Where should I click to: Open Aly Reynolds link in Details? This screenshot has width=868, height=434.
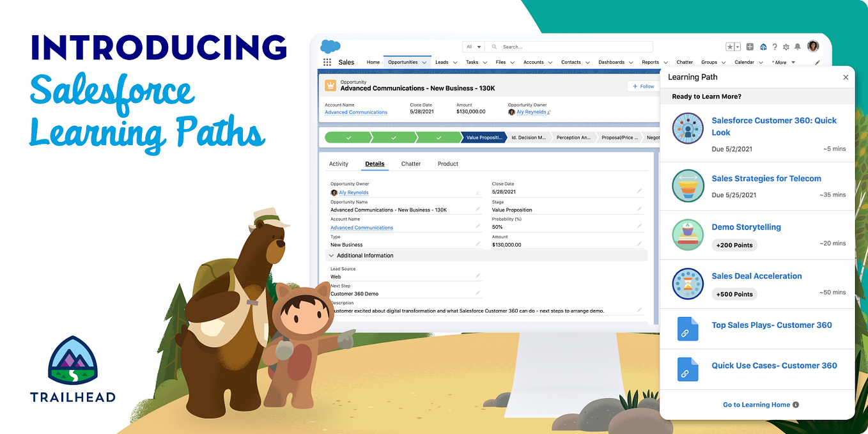(353, 192)
